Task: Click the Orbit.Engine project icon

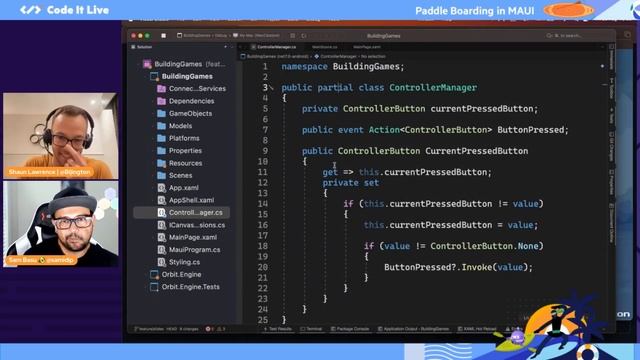Action: coord(154,274)
